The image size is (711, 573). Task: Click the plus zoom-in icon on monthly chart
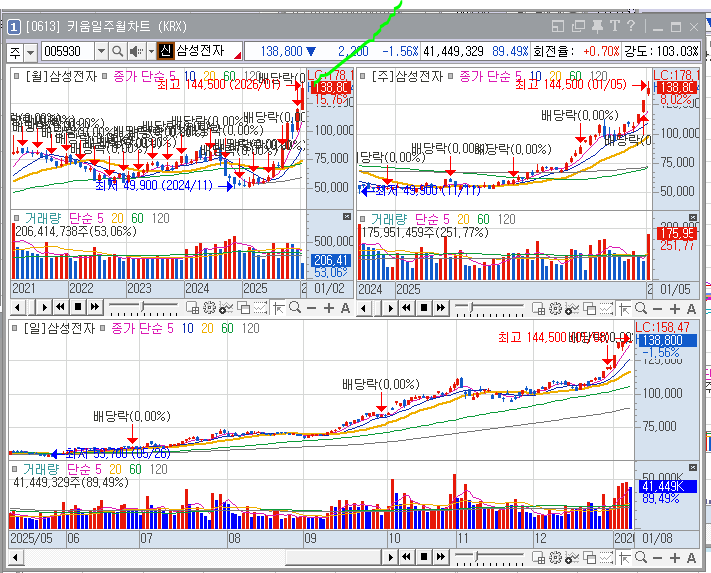(329, 308)
